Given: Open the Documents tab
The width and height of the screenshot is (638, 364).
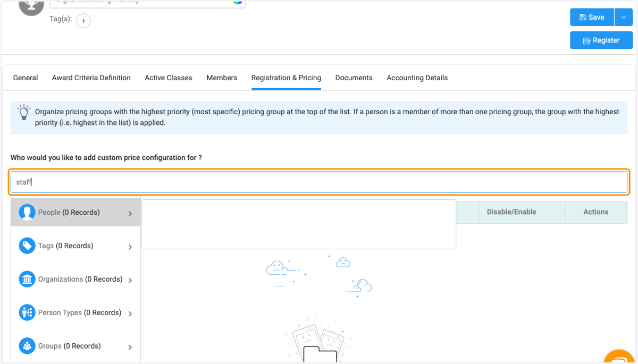Looking at the screenshot, I should (x=354, y=78).
